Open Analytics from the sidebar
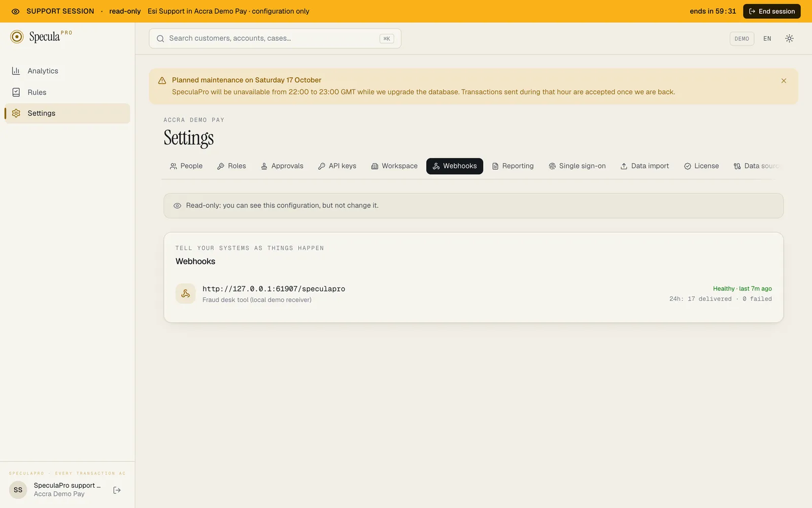The image size is (812, 508). click(x=67, y=71)
